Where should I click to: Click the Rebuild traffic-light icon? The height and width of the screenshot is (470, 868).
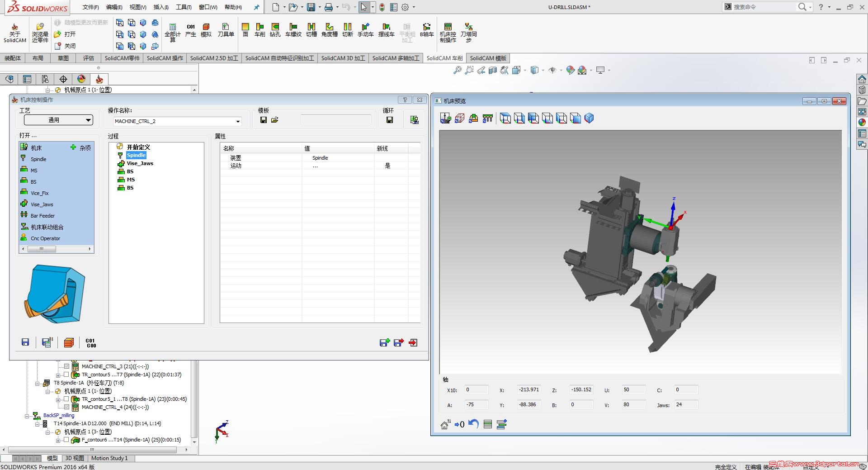382,7
